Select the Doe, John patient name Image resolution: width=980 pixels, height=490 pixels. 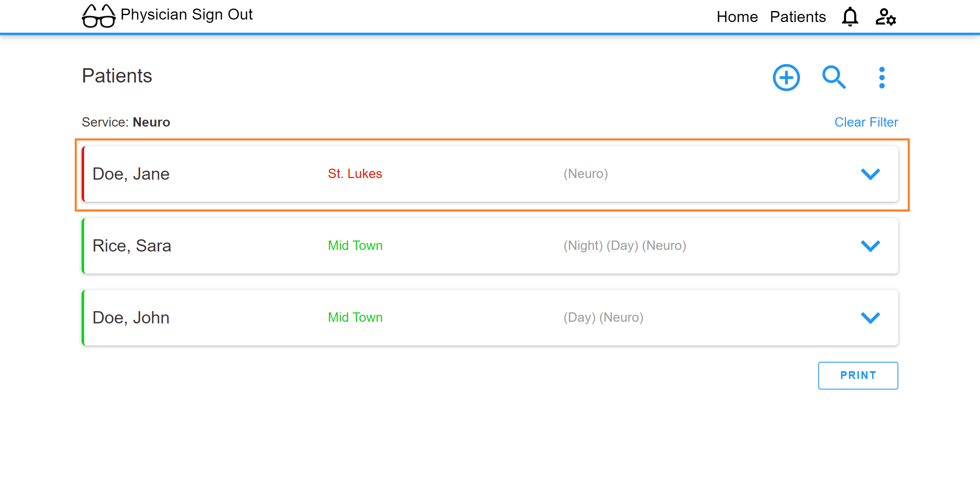point(131,318)
